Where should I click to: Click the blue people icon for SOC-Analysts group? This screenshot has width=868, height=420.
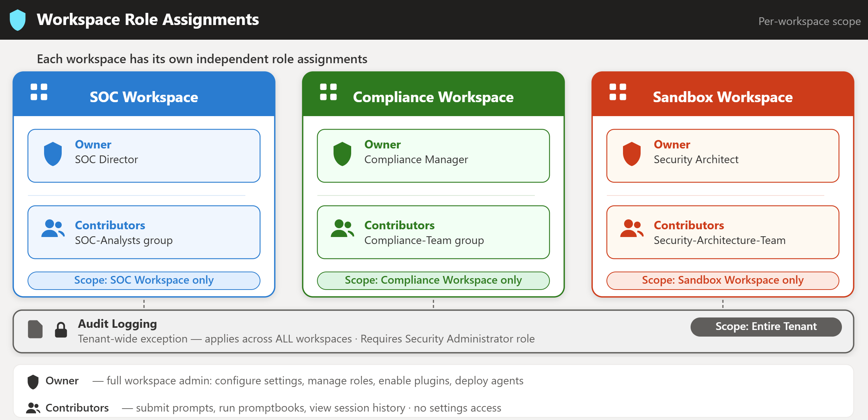pyautogui.click(x=53, y=229)
